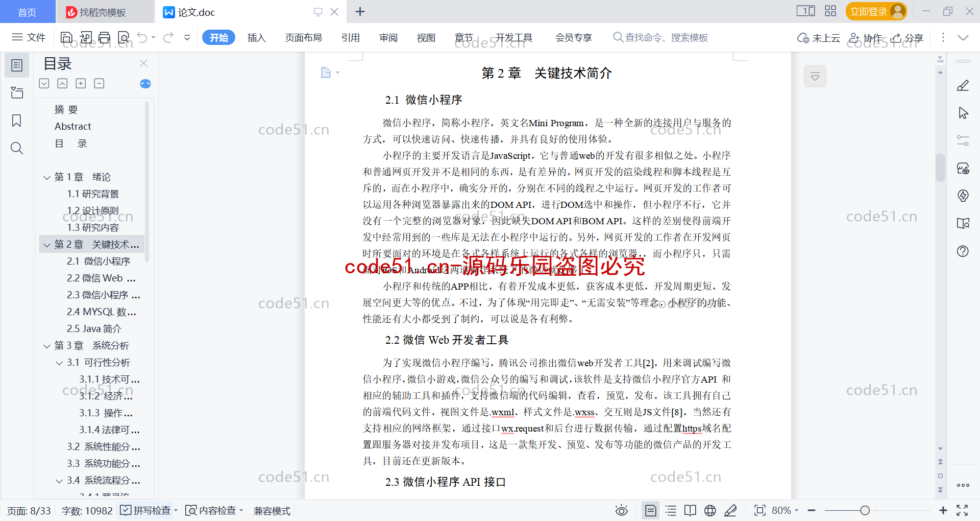Open the properties settings icon in right sidebar
This screenshot has width=980, height=521.
pyautogui.click(x=963, y=140)
